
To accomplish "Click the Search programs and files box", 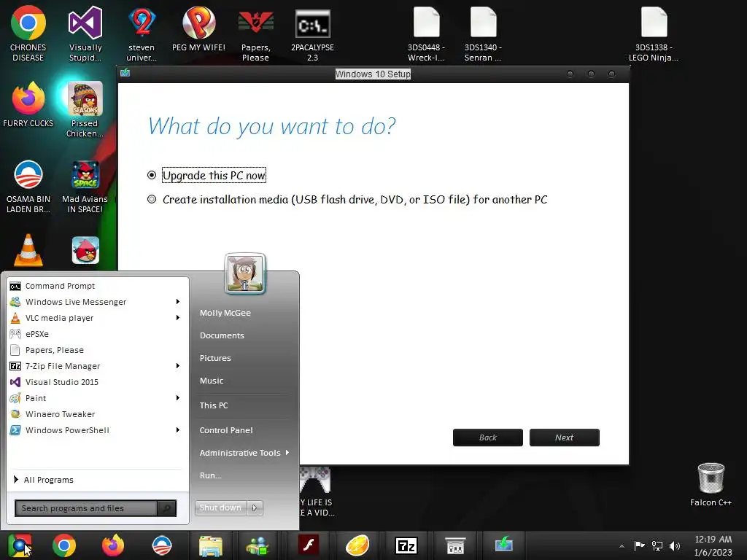I will click(x=86, y=508).
